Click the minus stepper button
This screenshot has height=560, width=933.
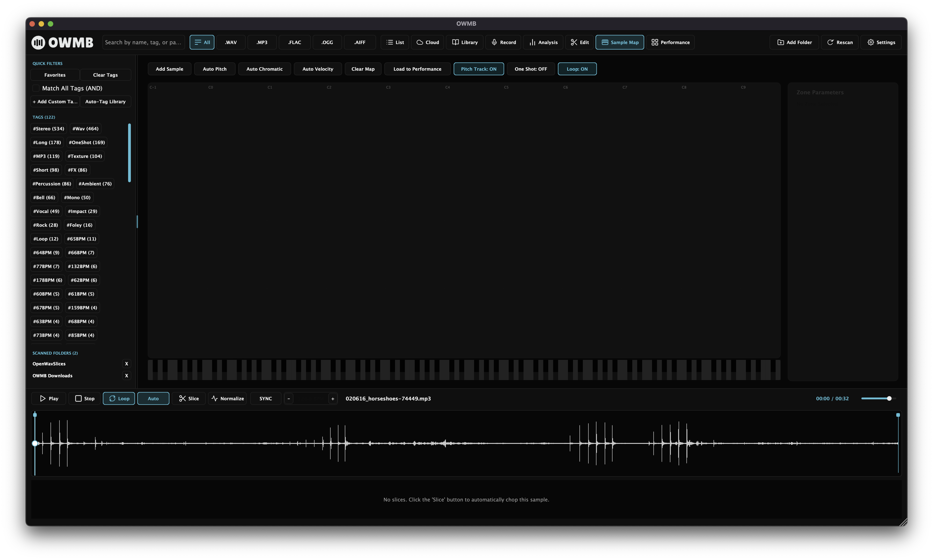[289, 398]
